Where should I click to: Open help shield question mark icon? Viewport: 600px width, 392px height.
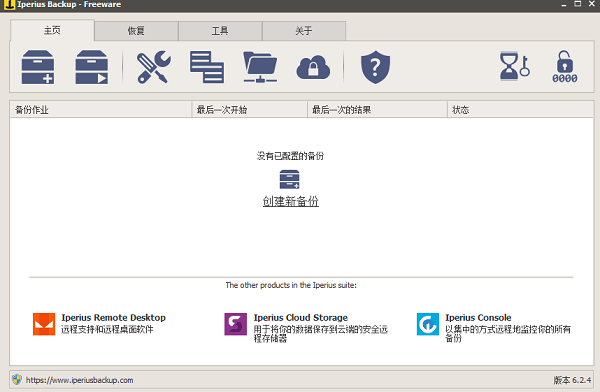click(x=375, y=67)
